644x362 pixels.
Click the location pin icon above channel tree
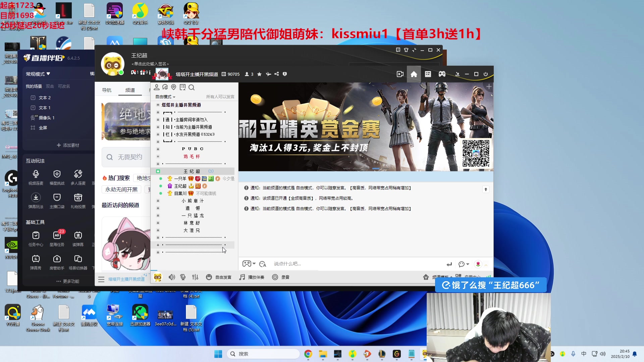click(173, 87)
